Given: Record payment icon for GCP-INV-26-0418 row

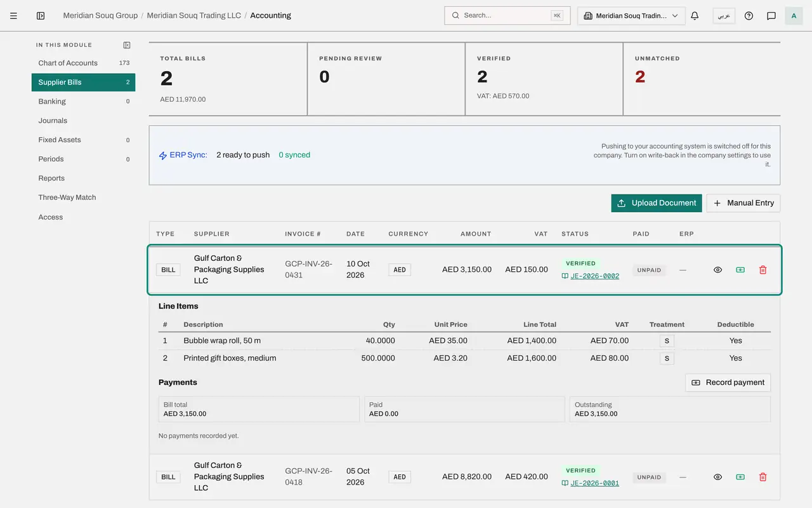Looking at the screenshot, I should [x=740, y=477].
